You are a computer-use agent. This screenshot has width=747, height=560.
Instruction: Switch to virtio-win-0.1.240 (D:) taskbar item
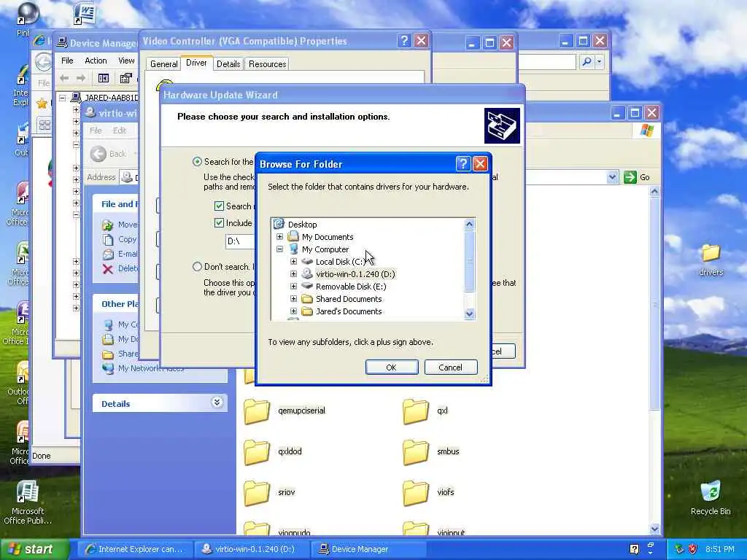(252, 549)
